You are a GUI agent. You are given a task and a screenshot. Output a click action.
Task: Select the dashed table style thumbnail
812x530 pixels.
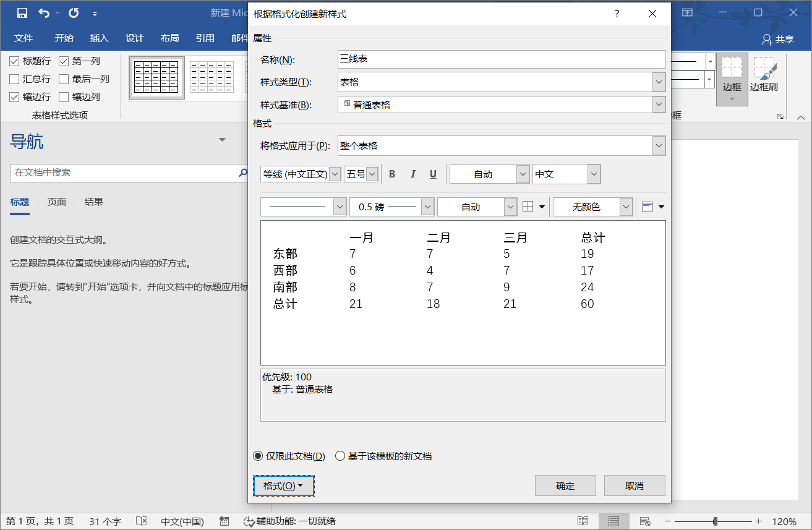click(x=211, y=77)
